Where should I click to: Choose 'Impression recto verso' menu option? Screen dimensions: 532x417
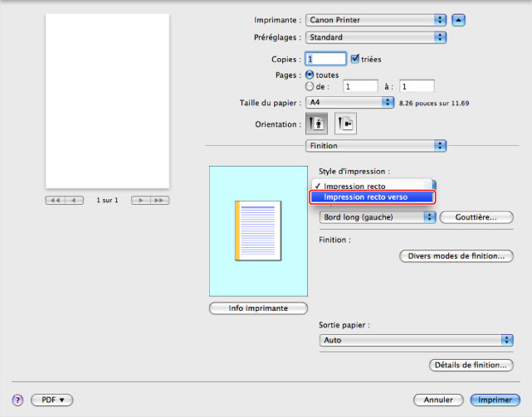[371, 197]
